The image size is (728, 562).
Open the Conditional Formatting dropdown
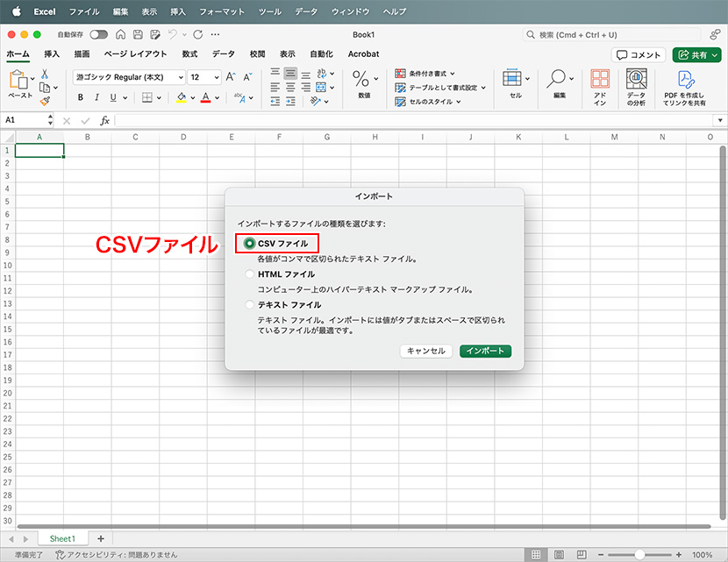[x=425, y=74]
